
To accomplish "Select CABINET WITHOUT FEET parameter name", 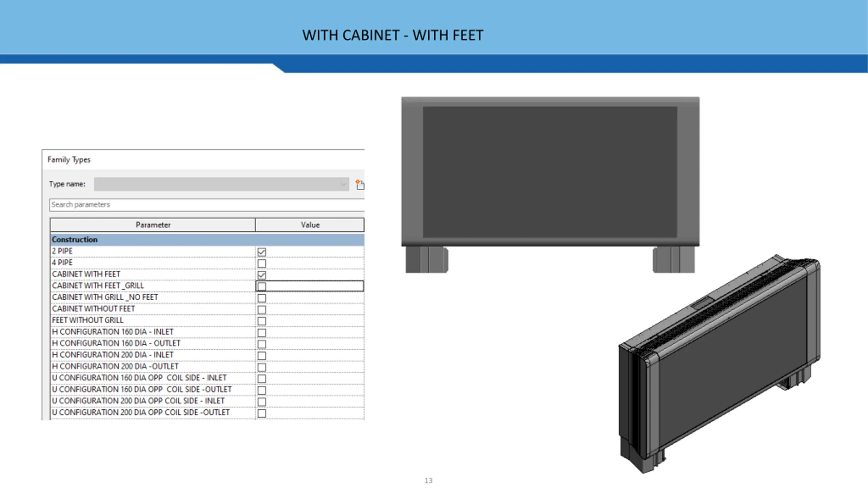I will (93, 309).
